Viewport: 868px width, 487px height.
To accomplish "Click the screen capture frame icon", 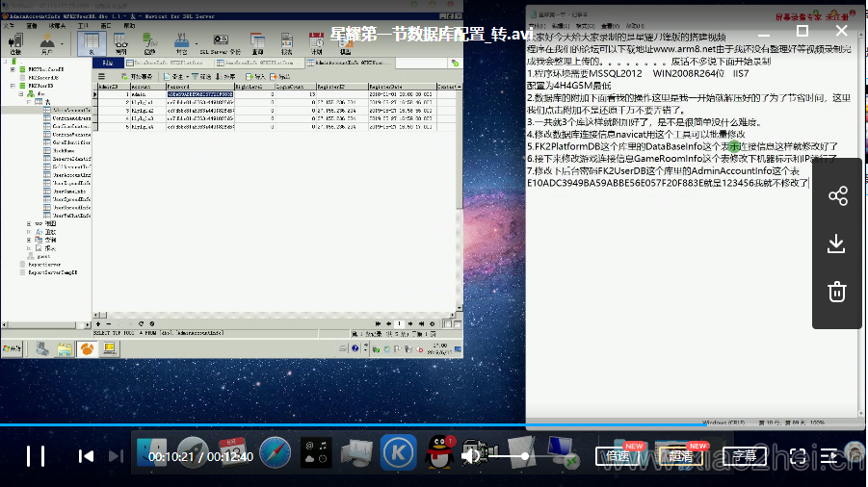I will (x=799, y=456).
